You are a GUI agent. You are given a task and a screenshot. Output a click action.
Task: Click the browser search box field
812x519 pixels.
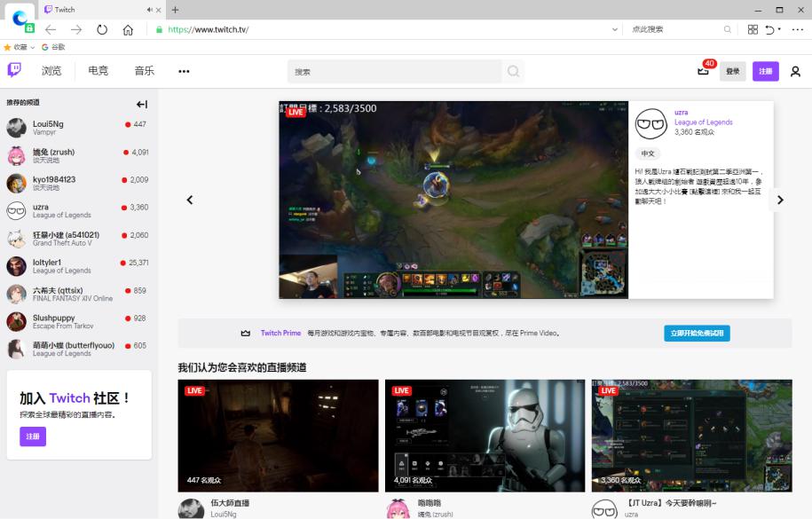(x=675, y=29)
